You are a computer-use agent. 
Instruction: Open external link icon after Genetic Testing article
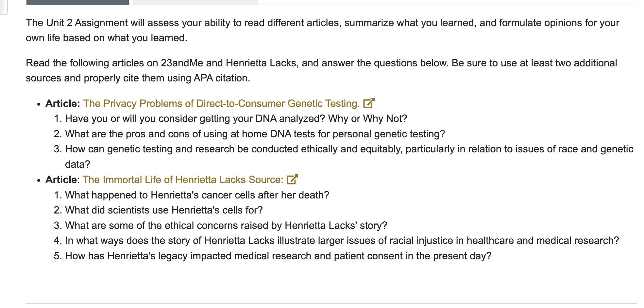pyautogui.click(x=369, y=103)
